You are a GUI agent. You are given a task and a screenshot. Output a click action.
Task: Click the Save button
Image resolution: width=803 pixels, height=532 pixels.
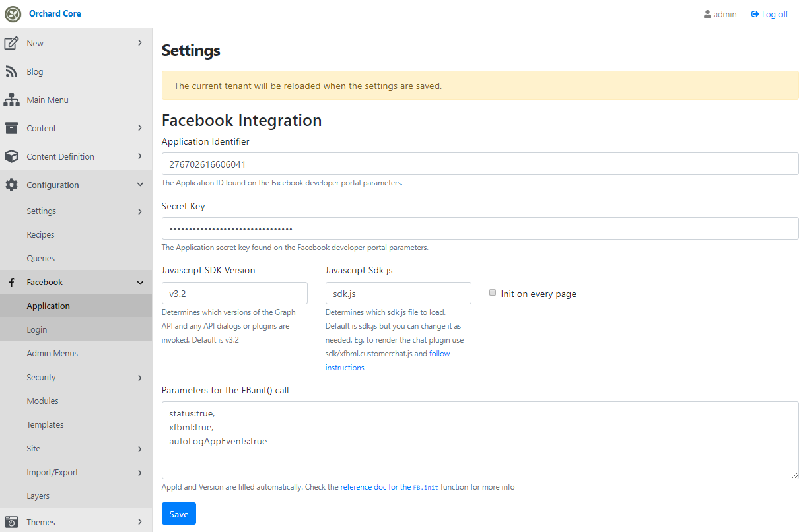(x=179, y=514)
